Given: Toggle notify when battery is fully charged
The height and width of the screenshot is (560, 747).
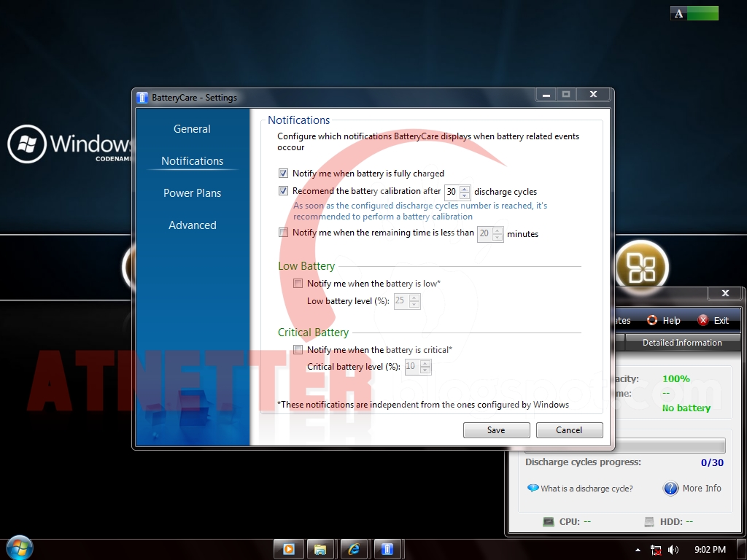Looking at the screenshot, I should (284, 174).
